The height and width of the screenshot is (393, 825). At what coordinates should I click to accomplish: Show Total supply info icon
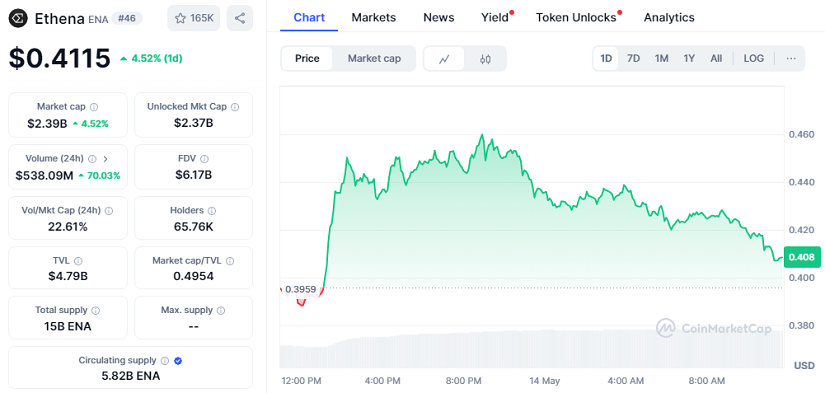(x=96, y=310)
